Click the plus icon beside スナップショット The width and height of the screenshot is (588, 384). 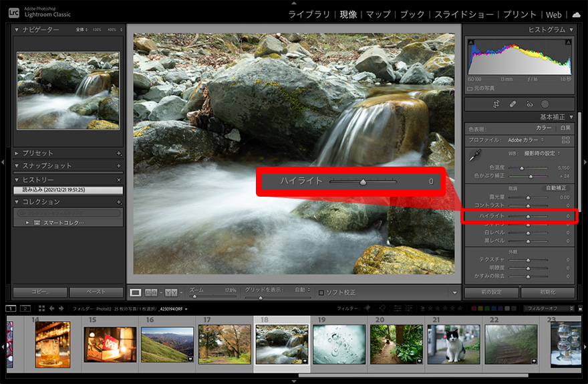point(119,166)
